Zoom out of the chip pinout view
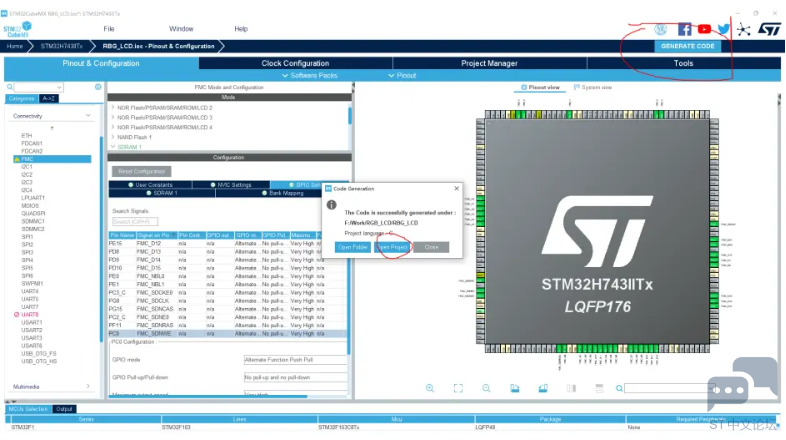The height and width of the screenshot is (440, 786). 486,388
